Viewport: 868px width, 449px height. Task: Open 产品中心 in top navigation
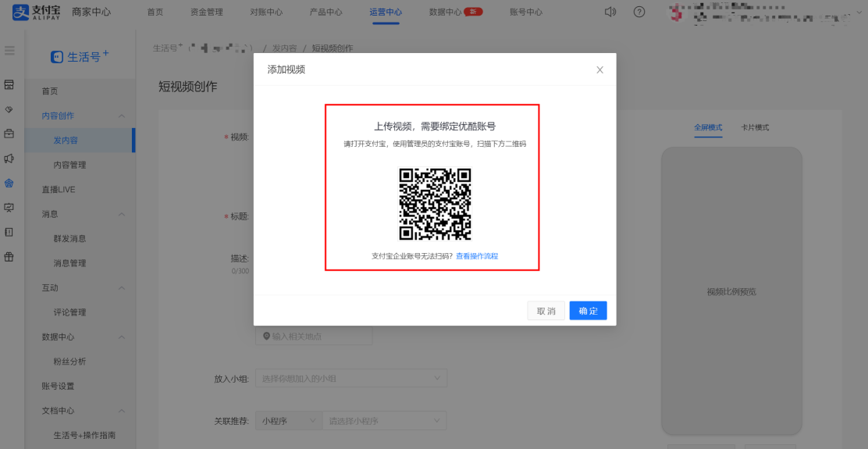tap(326, 12)
